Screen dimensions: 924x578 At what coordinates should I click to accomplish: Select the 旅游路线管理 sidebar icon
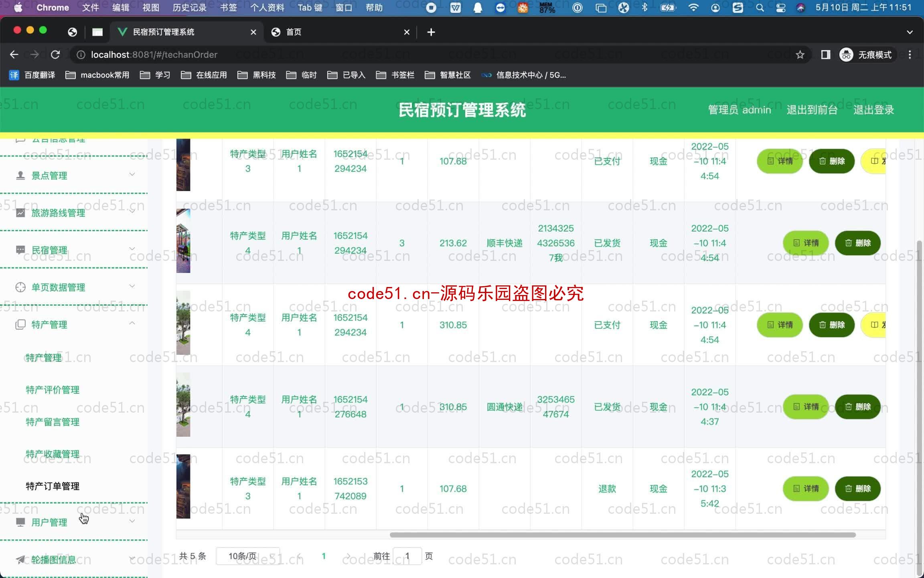coord(20,212)
